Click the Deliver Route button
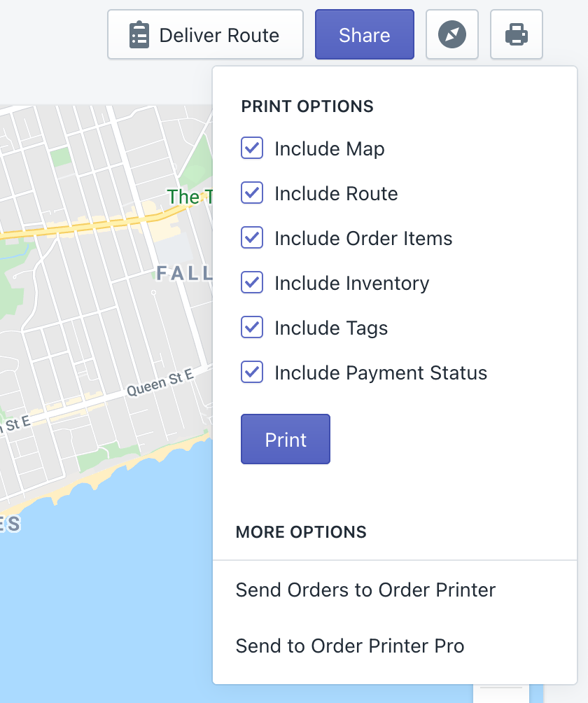 pos(205,34)
